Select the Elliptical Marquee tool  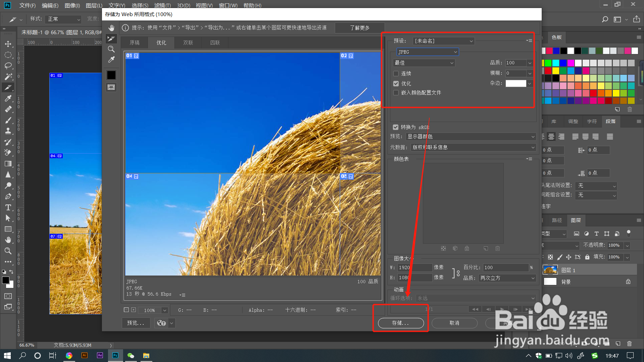pyautogui.click(x=8, y=55)
